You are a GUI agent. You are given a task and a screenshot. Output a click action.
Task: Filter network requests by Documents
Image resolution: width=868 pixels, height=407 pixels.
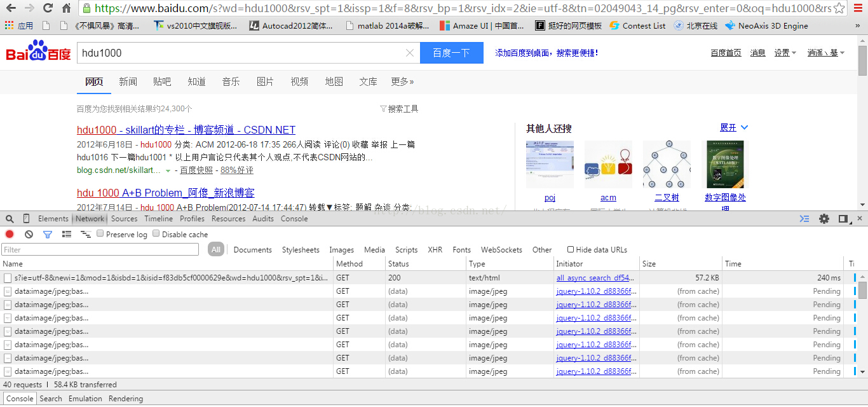coord(252,250)
